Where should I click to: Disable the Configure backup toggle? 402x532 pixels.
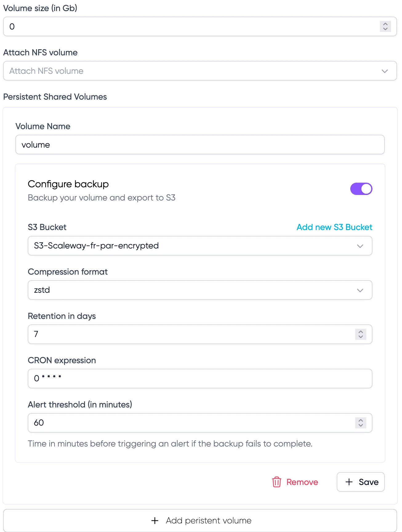point(361,189)
